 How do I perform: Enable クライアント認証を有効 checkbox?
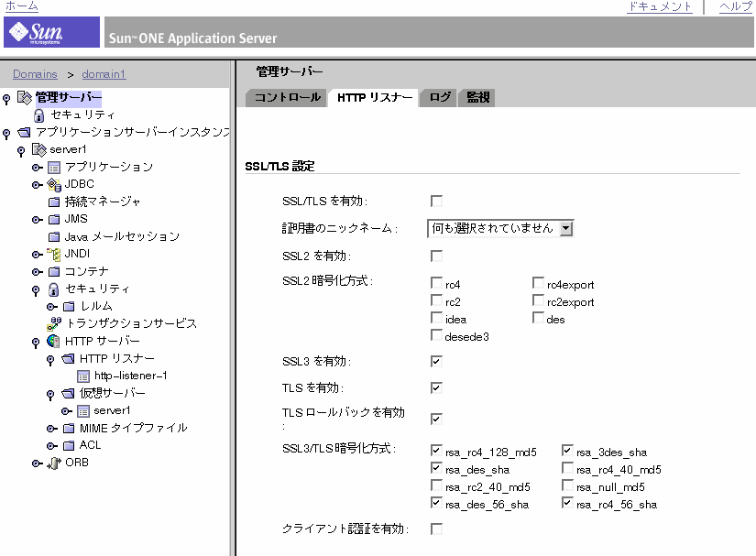pos(436,529)
